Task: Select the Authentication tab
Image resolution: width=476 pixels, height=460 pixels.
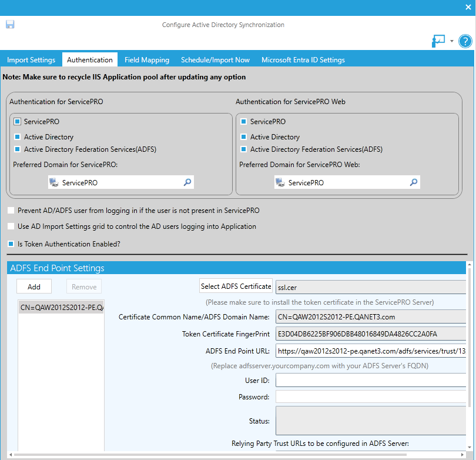Action: point(90,59)
